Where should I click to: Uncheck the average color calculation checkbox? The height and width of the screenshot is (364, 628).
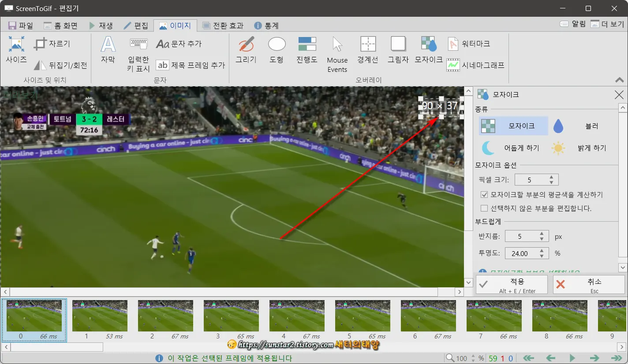click(x=484, y=194)
